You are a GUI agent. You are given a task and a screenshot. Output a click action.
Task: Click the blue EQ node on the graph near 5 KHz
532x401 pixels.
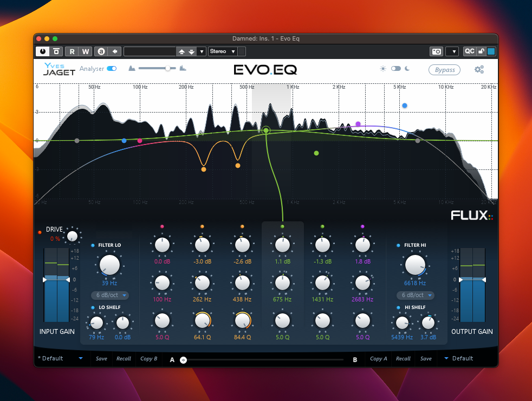(405, 106)
